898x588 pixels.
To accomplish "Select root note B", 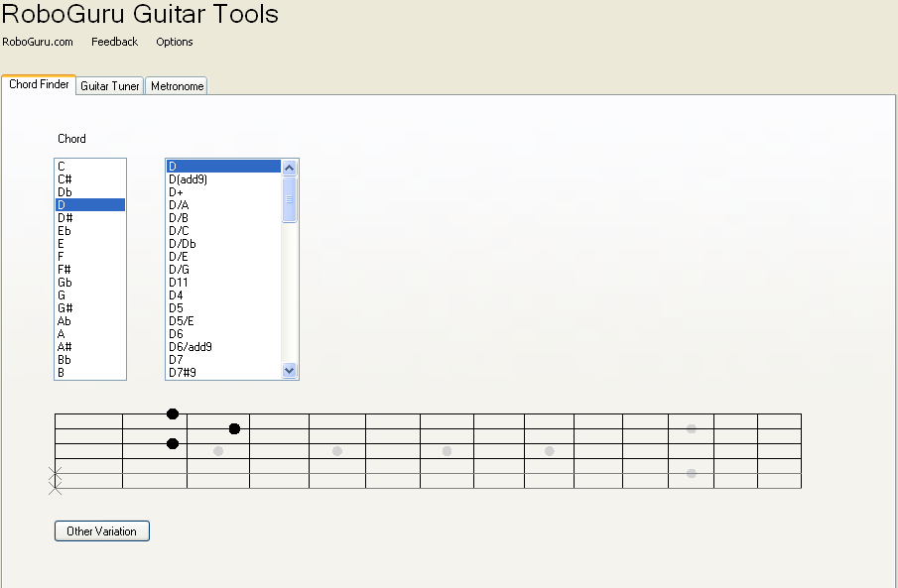I will (90, 372).
